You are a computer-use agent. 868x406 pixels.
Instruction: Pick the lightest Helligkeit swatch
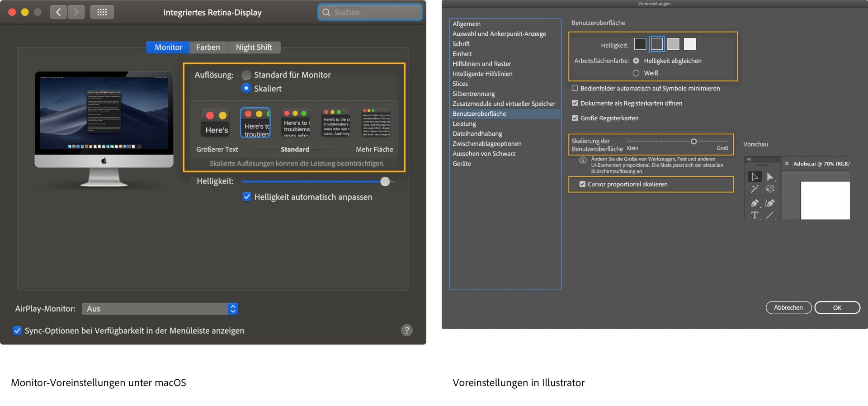(690, 44)
